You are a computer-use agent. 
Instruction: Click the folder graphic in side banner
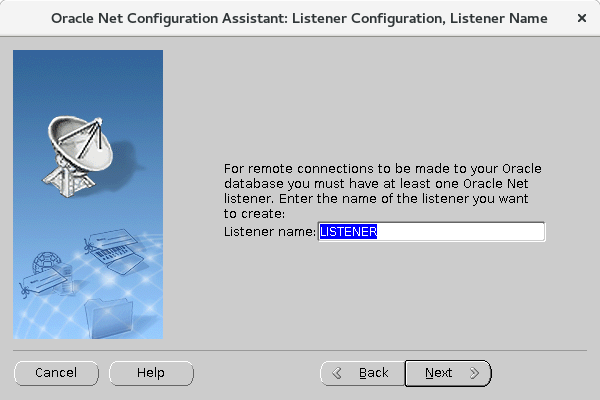pos(109,318)
